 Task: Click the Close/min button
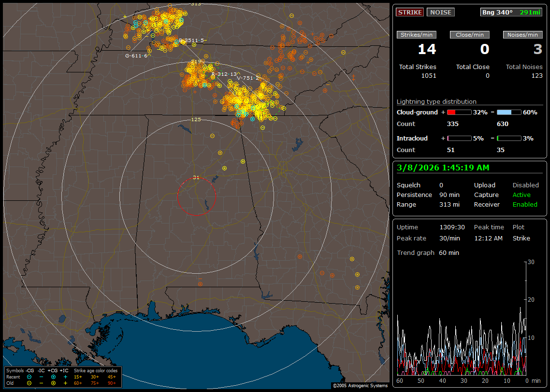470,35
